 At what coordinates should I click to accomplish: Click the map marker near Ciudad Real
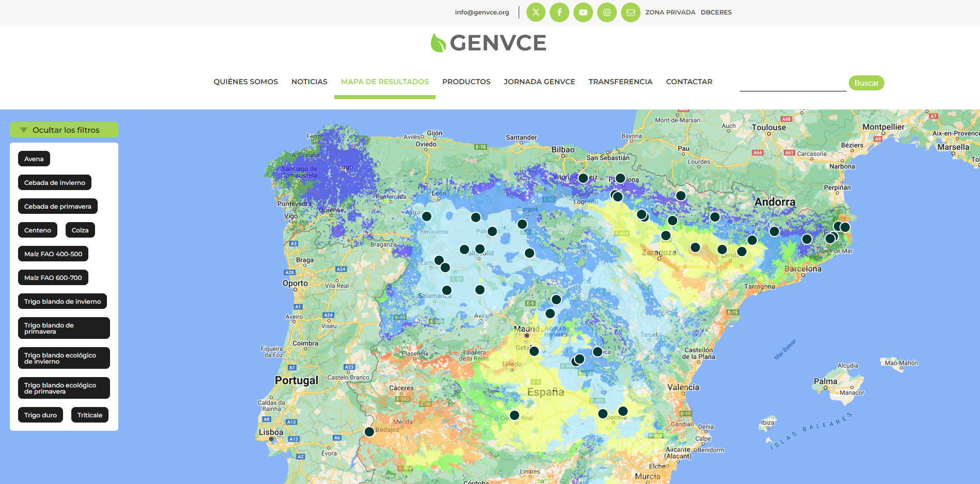pyautogui.click(x=515, y=415)
